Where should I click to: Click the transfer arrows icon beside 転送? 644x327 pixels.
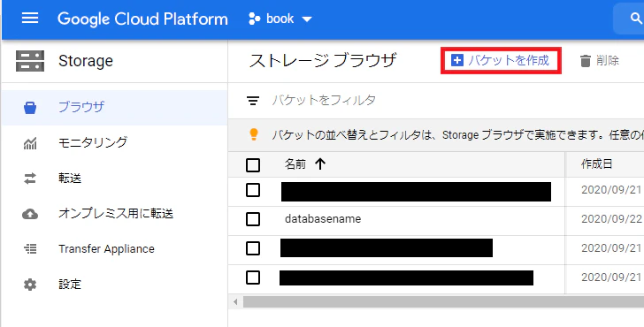click(30, 179)
